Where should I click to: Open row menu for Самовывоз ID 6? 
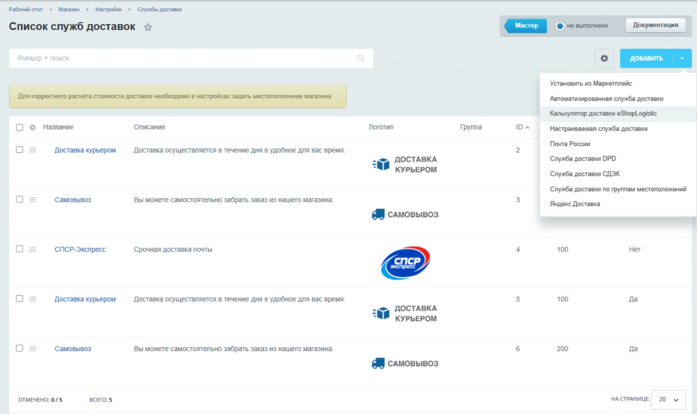tap(33, 349)
